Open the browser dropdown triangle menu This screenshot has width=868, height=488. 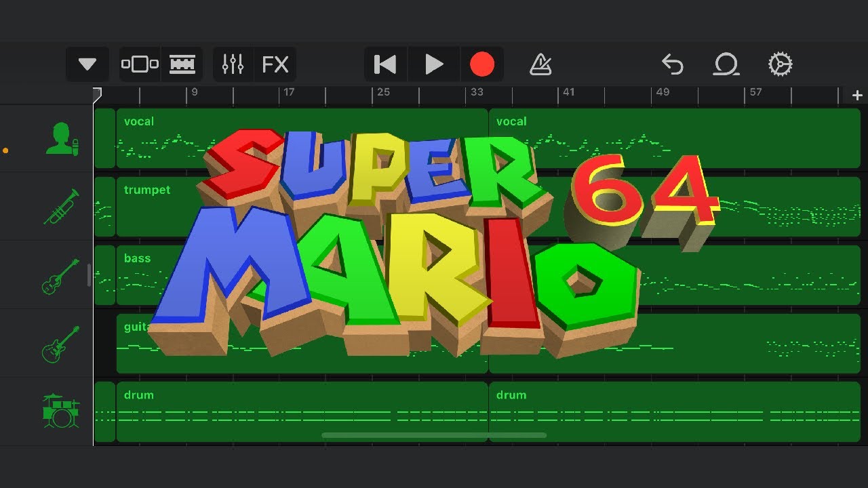(87, 64)
